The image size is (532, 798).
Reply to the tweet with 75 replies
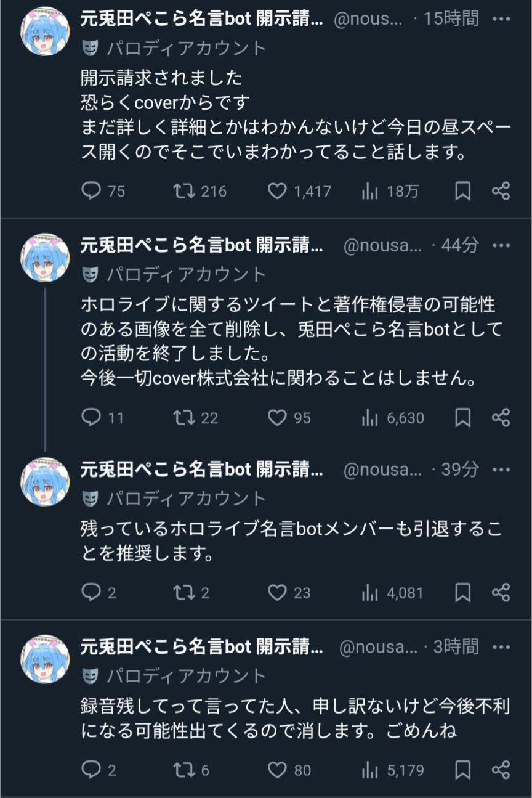[x=91, y=192]
